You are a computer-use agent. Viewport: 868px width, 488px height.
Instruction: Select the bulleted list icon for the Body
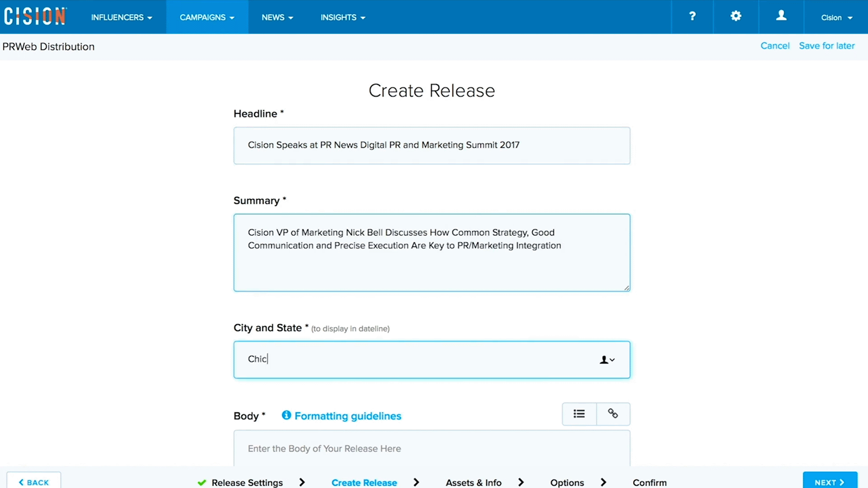pyautogui.click(x=579, y=414)
